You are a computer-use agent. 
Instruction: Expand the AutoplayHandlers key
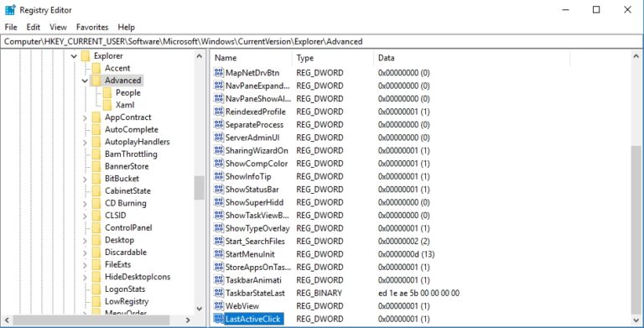[85, 143]
